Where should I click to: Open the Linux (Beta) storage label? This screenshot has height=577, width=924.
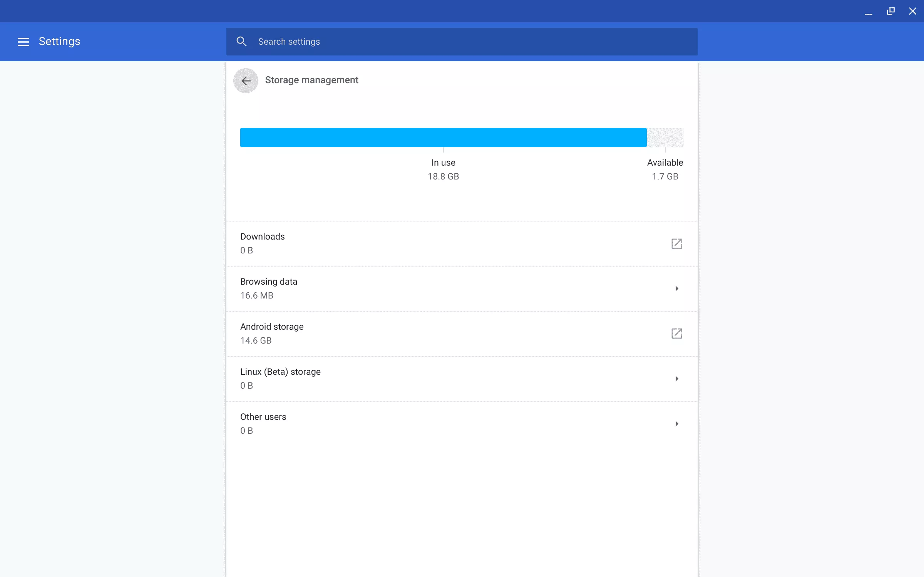(x=280, y=372)
